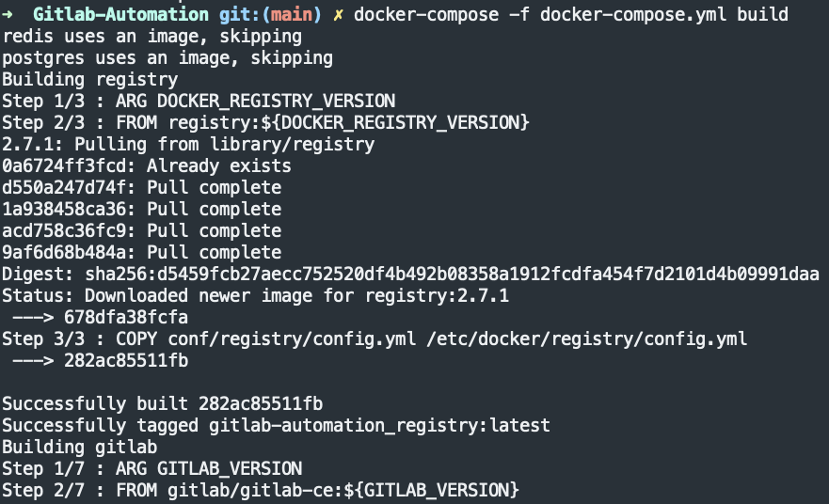This screenshot has width=829, height=504.
Task: Click layer 0a6724ff3fcd Already exists line
Action: [147, 165]
